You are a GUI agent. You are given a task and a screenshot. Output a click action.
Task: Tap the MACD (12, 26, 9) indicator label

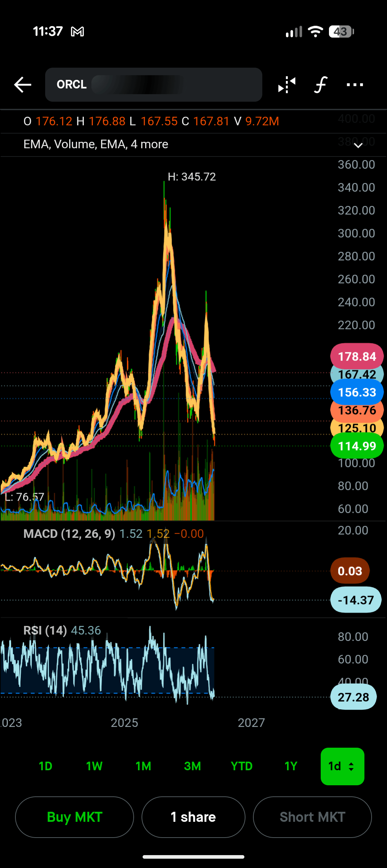(69, 534)
